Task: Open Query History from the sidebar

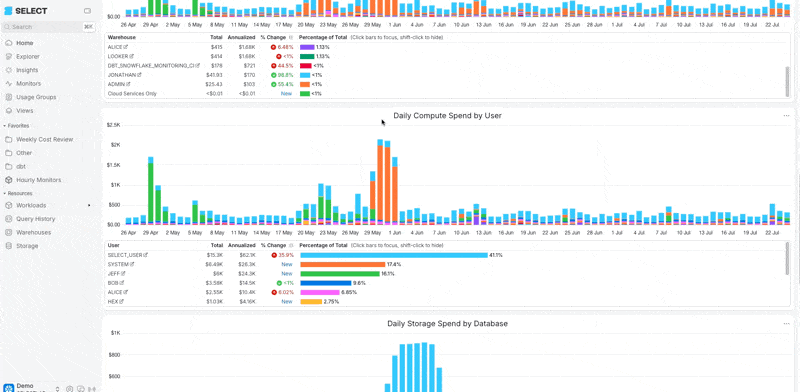Action: coord(36,218)
